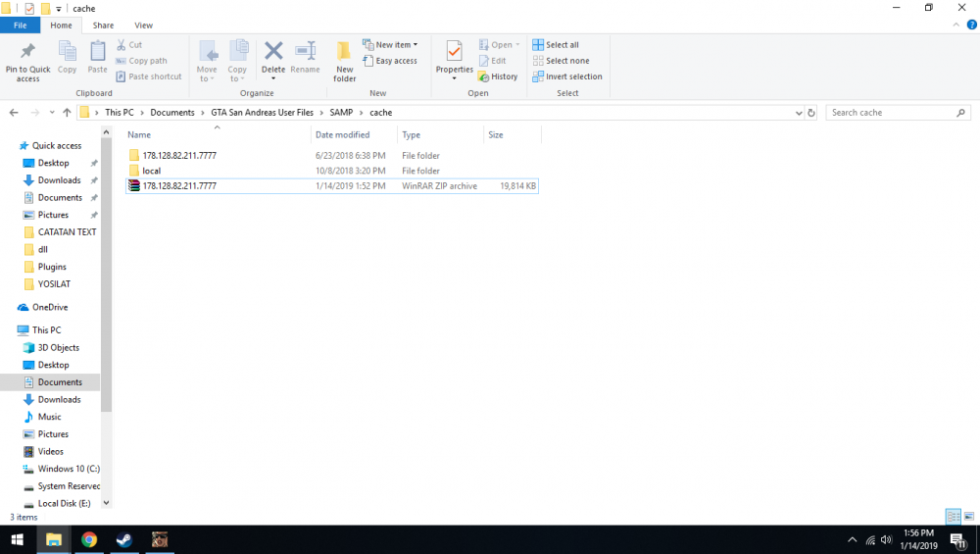Invert selection of items
This screenshot has width=980, height=554.
567,76
